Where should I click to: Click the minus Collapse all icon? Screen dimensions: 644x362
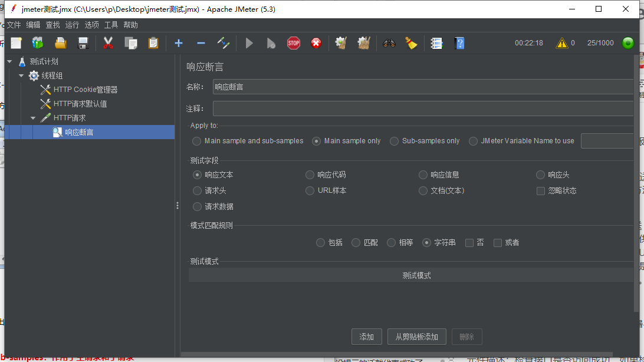point(201,43)
